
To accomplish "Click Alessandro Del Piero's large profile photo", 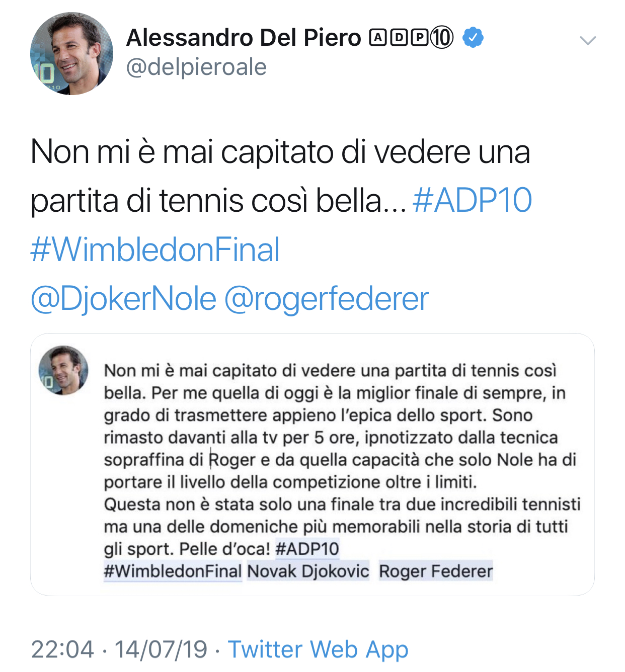I will pos(71,54).
